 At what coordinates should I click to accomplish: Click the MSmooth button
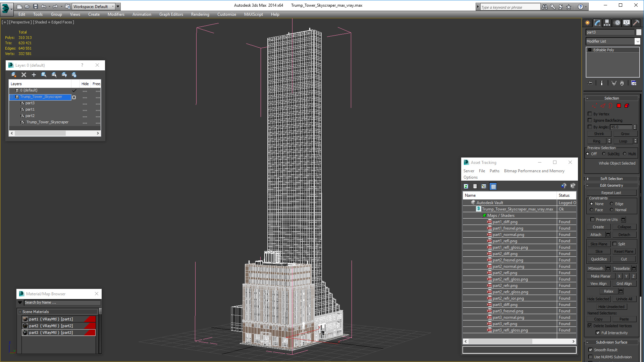click(596, 268)
